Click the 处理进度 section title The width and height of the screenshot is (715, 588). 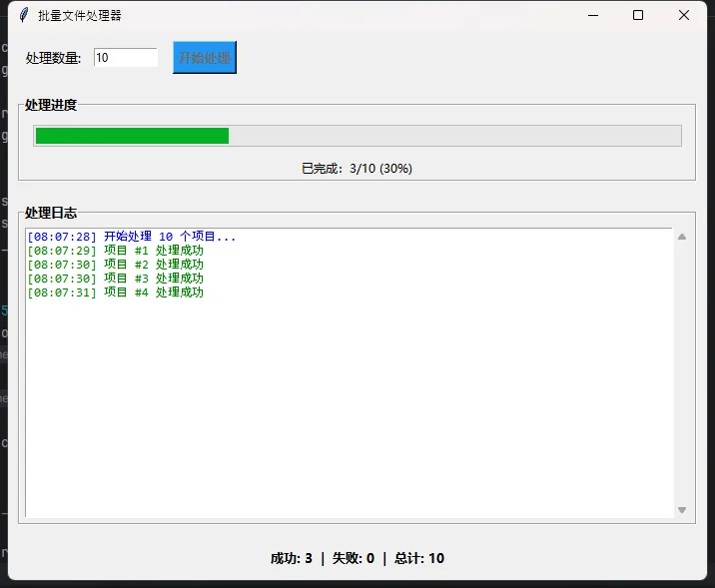(51, 105)
